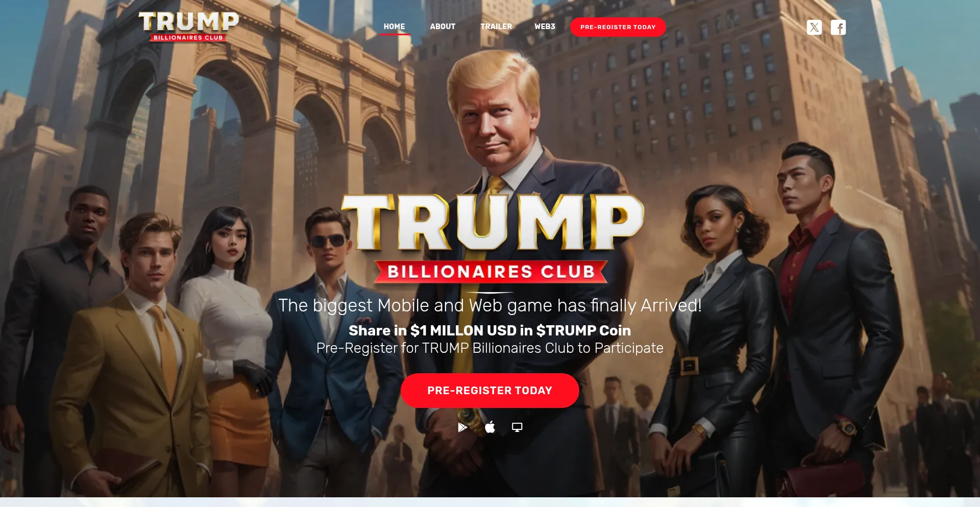980x507 pixels.
Task: Open the ABOUT nav item
Action: pyautogui.click(x=443, y=27)
